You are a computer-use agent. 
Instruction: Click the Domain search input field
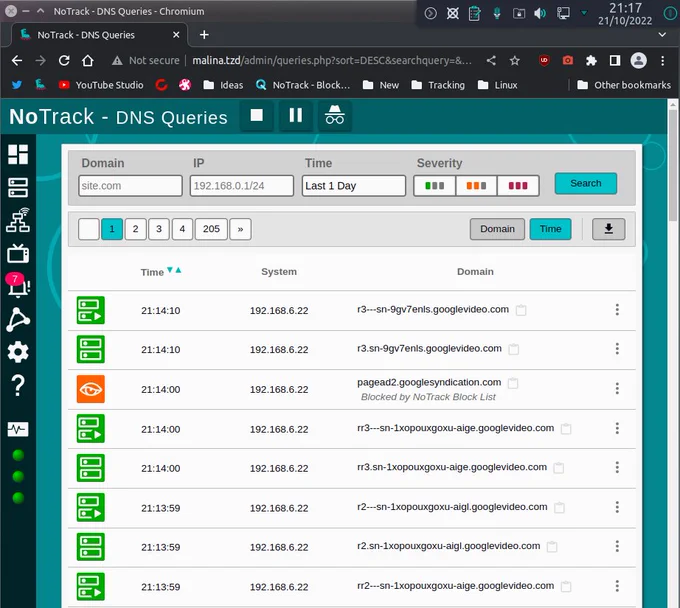[x=131, y=186]
